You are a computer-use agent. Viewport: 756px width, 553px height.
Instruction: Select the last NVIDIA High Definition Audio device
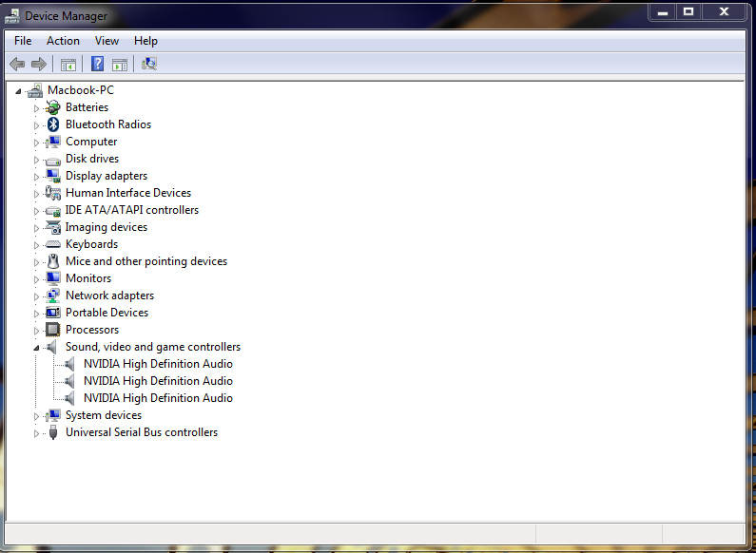158,398
